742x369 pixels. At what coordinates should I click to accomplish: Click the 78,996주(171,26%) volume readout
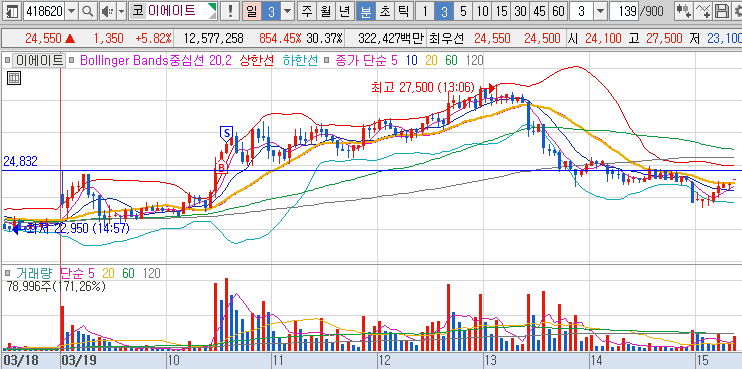[x=56, y=286]
